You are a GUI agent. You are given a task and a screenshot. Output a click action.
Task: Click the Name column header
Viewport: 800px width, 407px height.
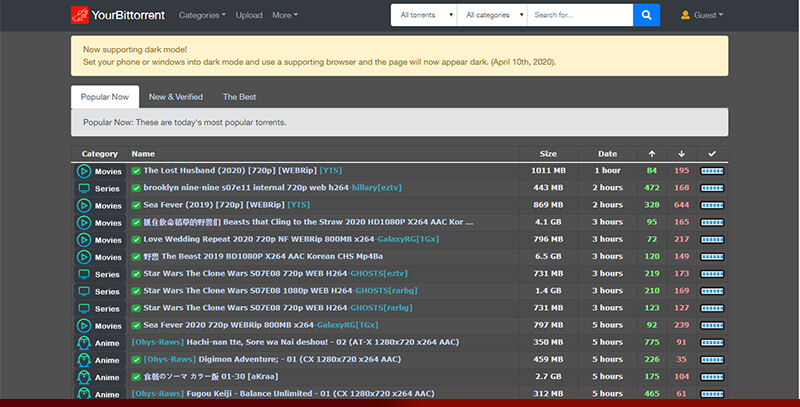click(x=143, y=154)
